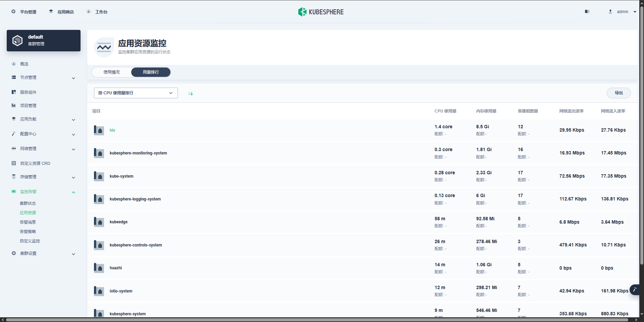This screenshot has width=644, height=322.
Task: Expand the 节点管理 menu chevron
Action: click(73, 78)
